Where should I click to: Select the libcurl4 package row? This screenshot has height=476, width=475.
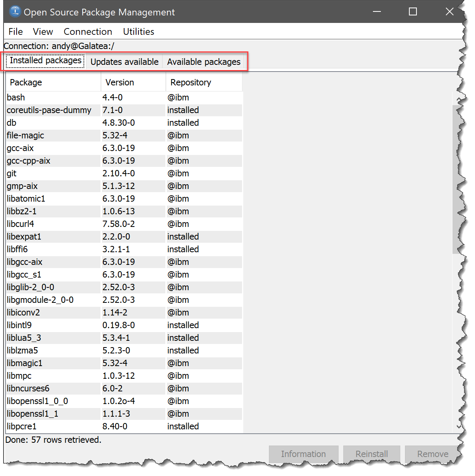[x=53, y=224]
